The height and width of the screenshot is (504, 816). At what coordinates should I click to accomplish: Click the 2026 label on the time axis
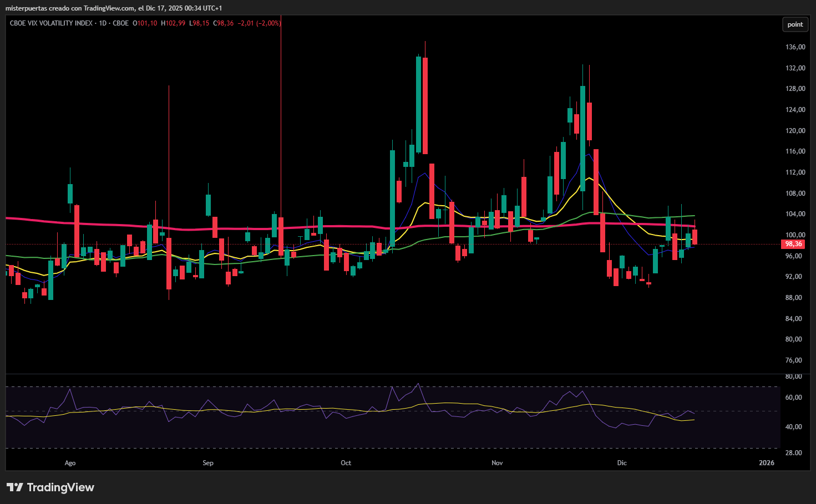pyautogui.click(x=767, y=463)
